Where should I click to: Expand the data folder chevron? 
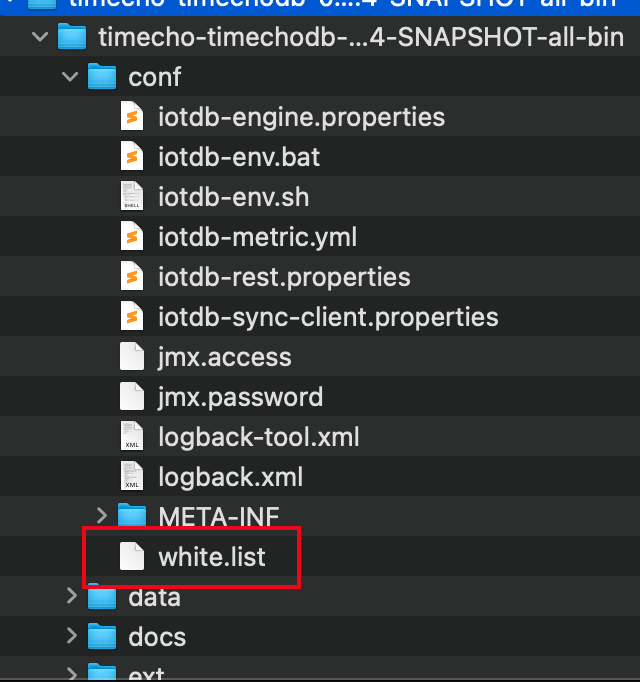coord(71,597)
